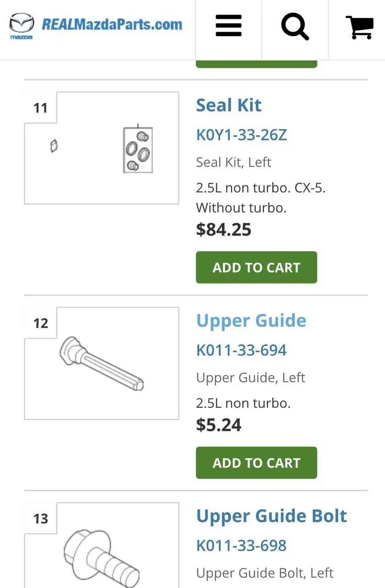Click diagram reference number 12
385x588 pixels.
40,323
